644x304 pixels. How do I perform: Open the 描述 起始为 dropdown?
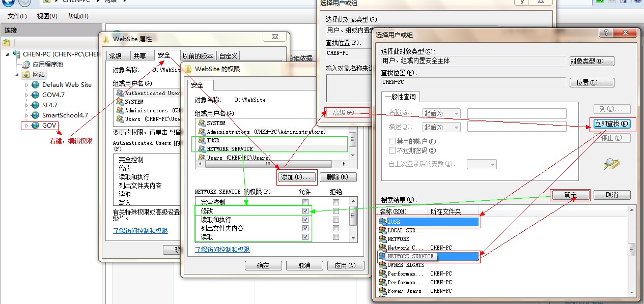[441, 127]
